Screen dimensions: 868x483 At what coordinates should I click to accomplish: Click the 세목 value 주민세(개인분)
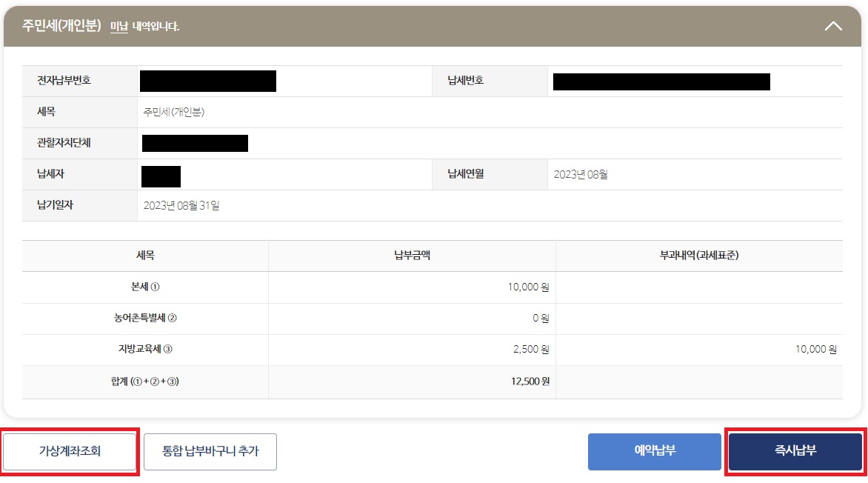click(174, 112)
